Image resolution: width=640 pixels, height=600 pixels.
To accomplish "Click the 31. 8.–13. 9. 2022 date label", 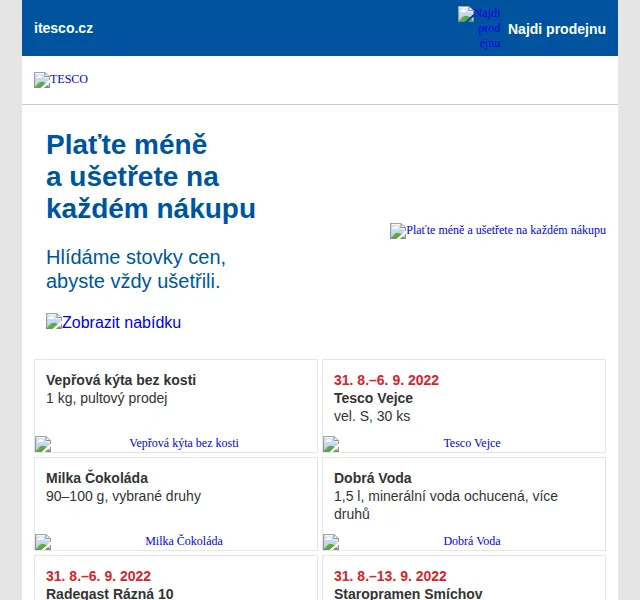I will click(x=390, y=576).
